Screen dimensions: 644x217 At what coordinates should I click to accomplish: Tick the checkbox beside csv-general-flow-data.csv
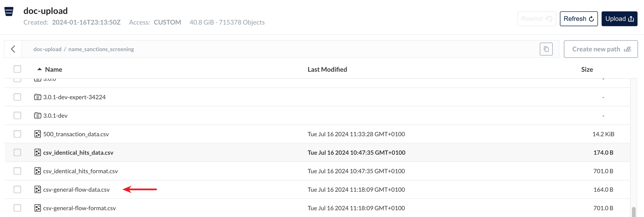pyautogui.click(x=17, y=189)
